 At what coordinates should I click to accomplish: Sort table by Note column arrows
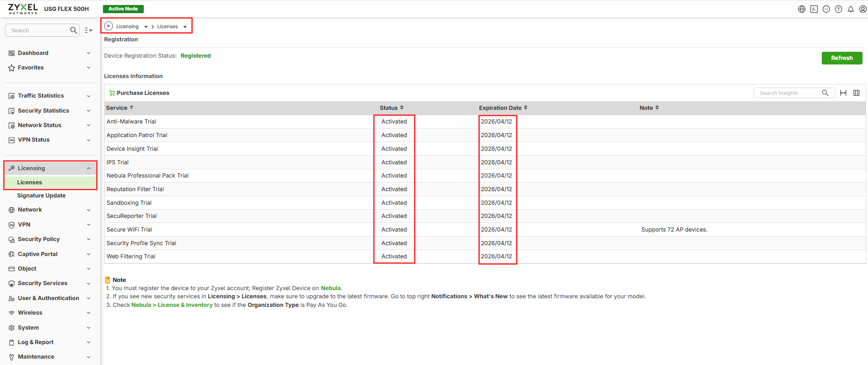pos(657,108)
